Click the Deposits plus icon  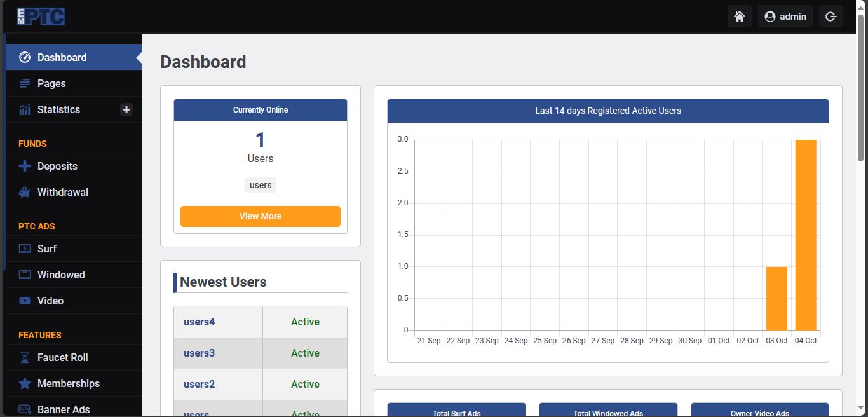25,166
